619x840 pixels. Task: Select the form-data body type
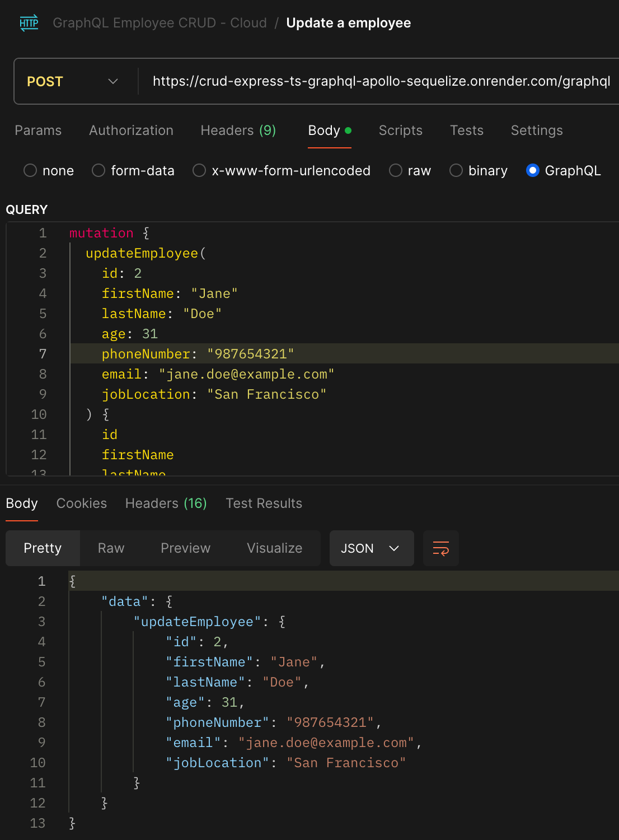point(133,171)
